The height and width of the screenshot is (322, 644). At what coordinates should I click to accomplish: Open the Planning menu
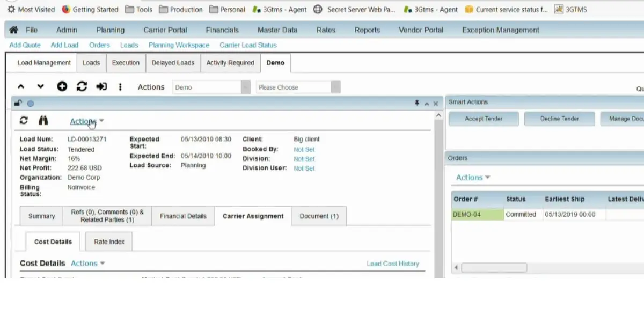[110, 30]
